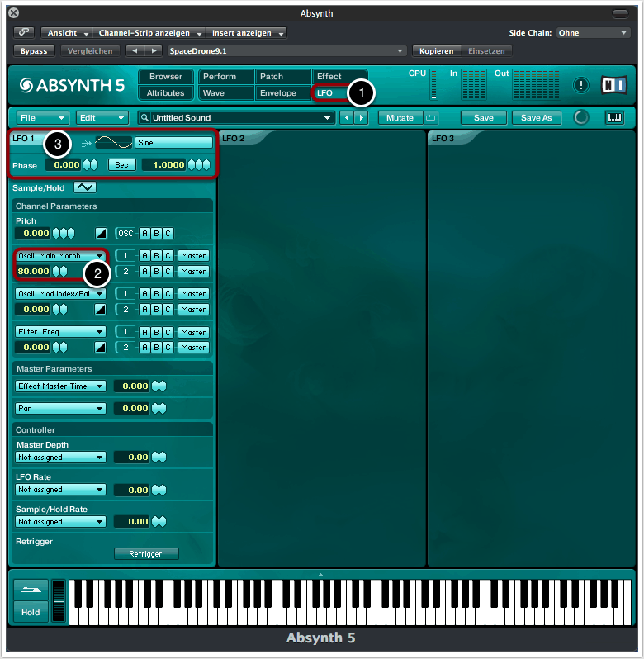Toggle the Pitch invert square button

[x=101, y=233]
